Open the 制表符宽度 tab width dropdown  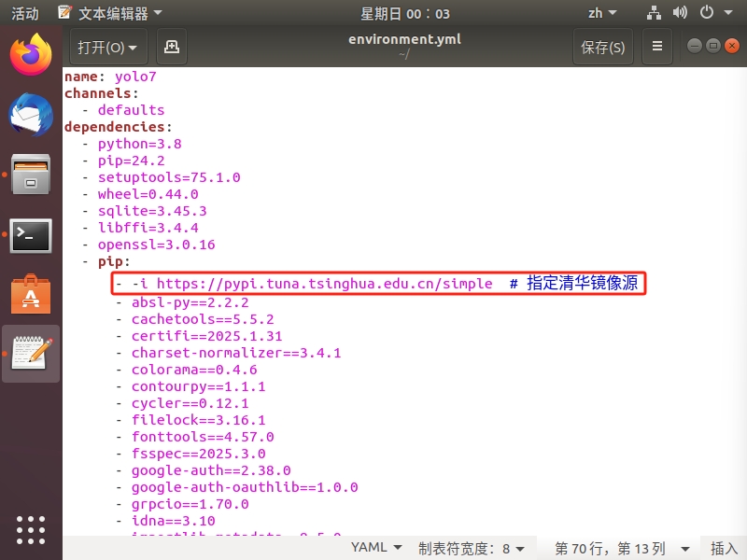[473, 548]
